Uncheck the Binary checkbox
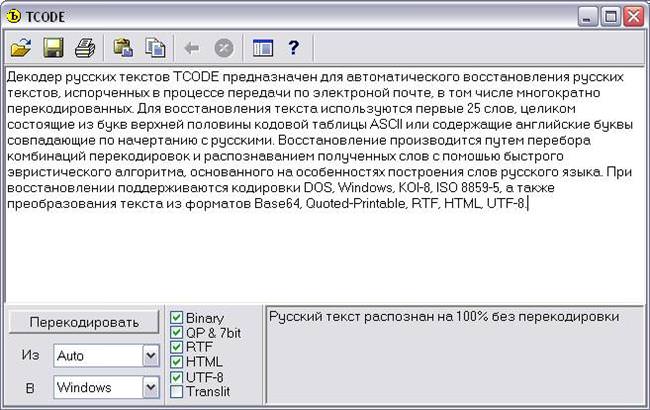This screenshot has width=650, height=410. tap(176, 318)
